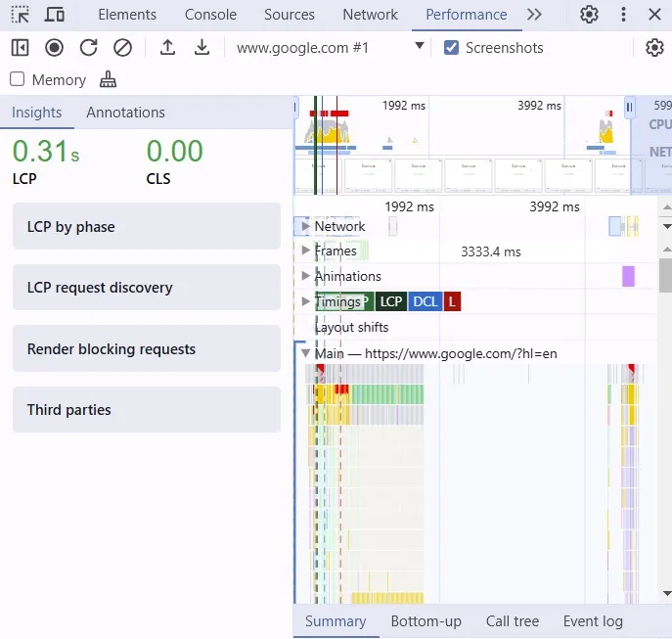Viewport: 672px width, 639px height.
Task: Open the Call tree tab
Action: tap(513, 621)
